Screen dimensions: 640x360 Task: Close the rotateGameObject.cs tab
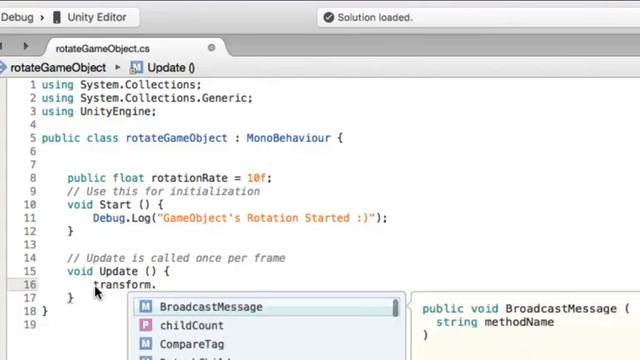point(211,48)
